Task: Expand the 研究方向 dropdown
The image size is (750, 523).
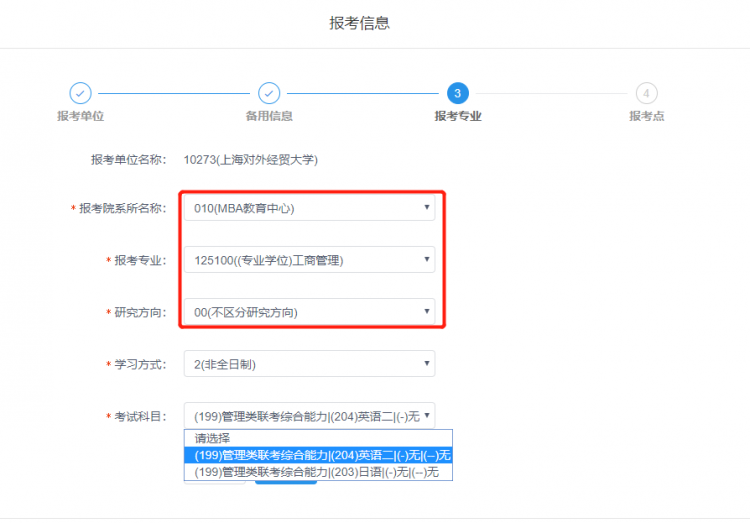Action: click(309, 312)
